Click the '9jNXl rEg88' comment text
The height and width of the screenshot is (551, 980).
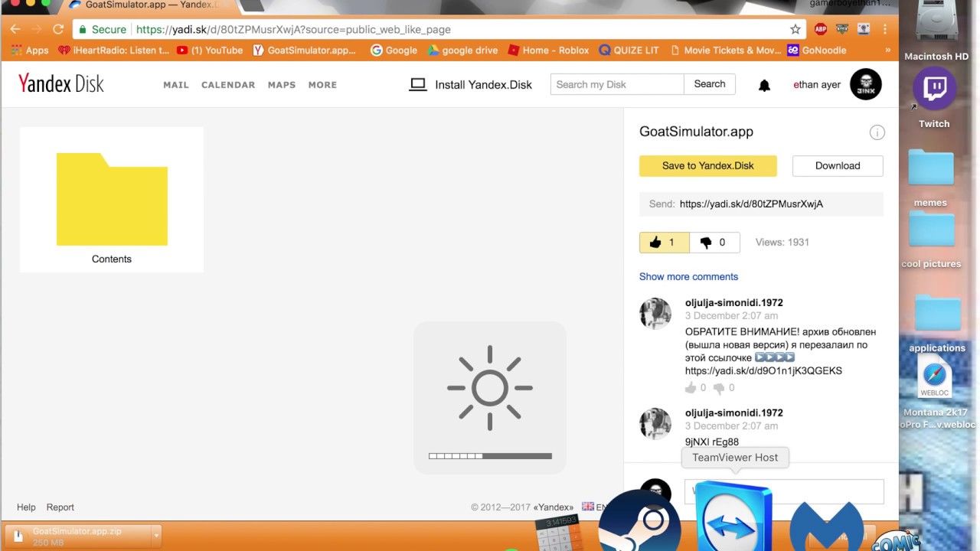712,442
